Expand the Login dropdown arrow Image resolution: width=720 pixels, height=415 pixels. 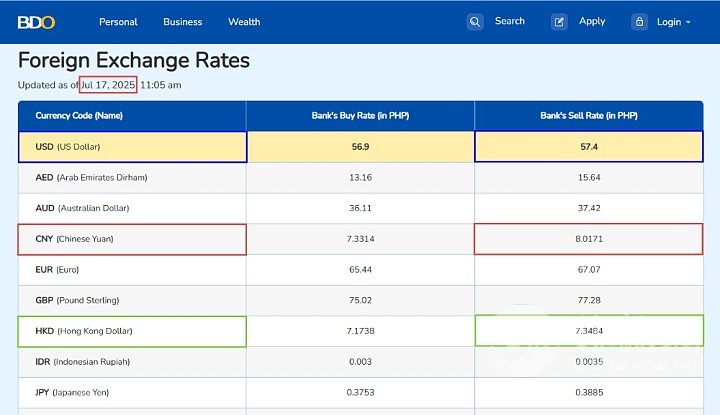tap(688, 22)
